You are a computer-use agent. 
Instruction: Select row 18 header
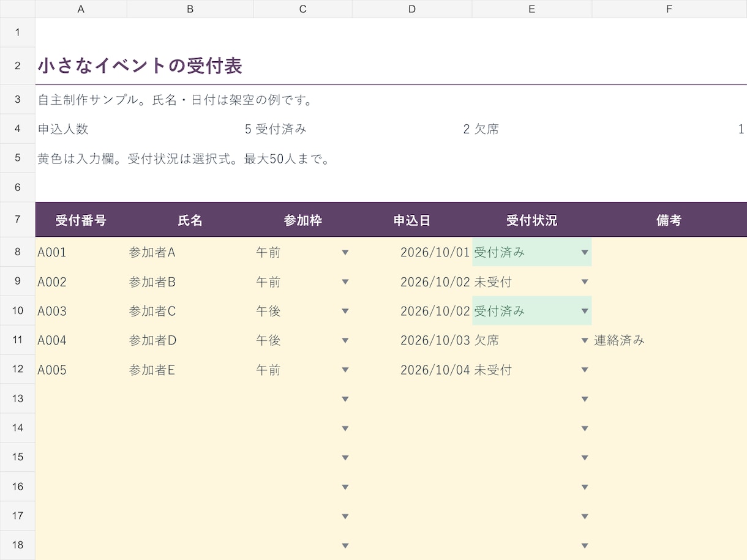tap(18, 546)
